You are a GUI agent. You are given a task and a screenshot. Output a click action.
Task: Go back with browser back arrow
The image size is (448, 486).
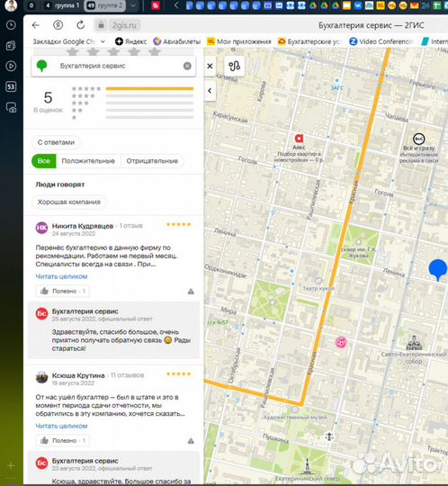coord(36,25)
